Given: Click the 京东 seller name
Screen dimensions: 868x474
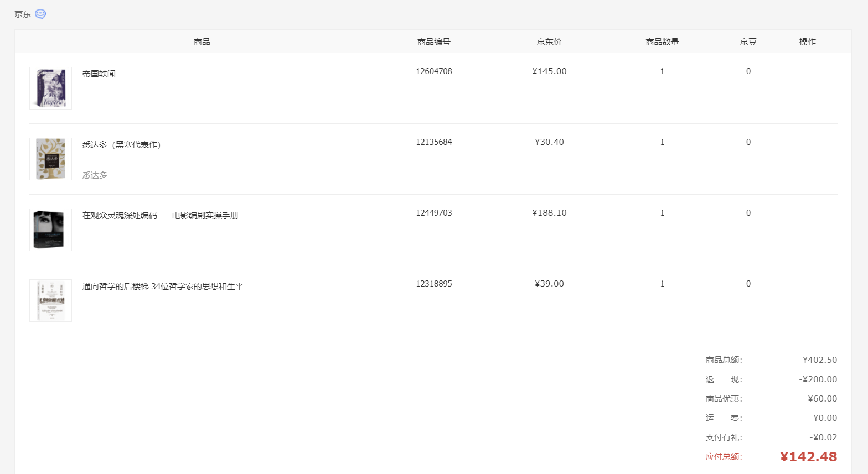Looking at the screenshot, I should coord(23,14).
